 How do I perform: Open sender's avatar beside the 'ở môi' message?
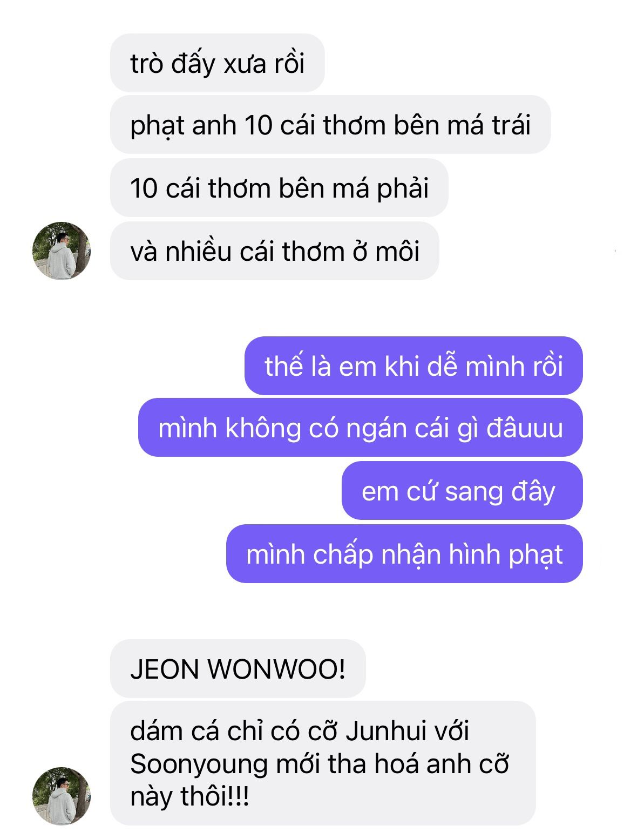coord(62,251)
